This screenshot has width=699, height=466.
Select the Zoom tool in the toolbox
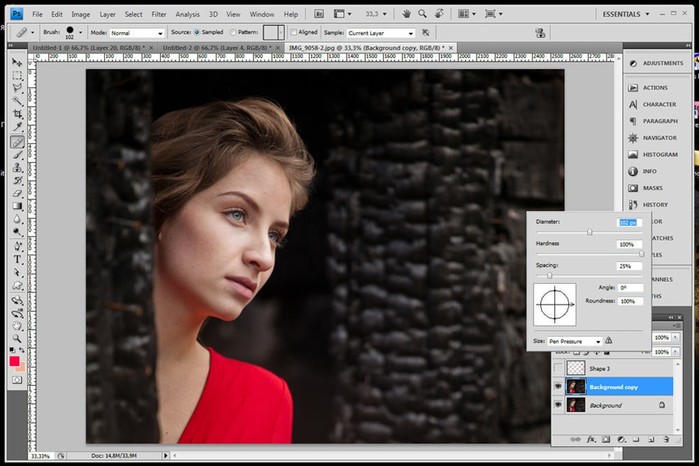[x=17, y=339]
